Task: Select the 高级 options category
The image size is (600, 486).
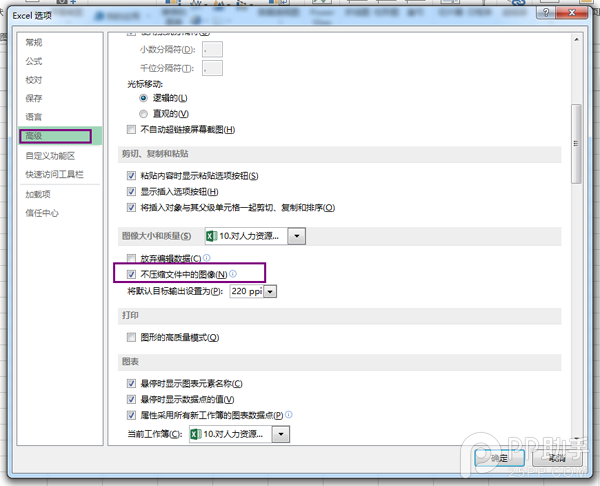Action: point(60,136)
